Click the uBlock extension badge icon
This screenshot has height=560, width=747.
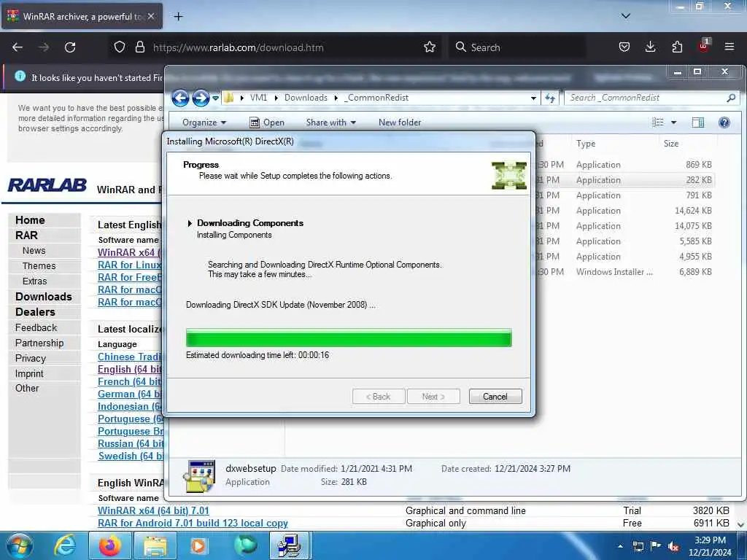coord(703,46)
